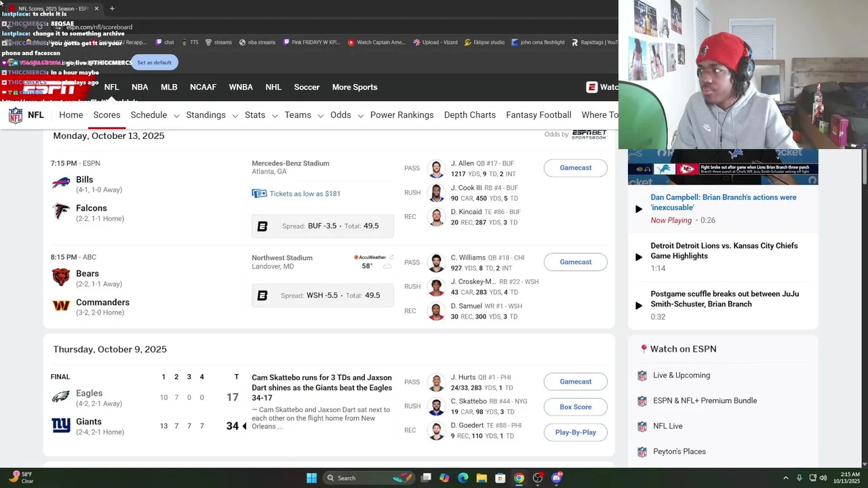Play Postgame scuffle video
Image resolution: width=868 pixels, height=488 pixels.
638,305
